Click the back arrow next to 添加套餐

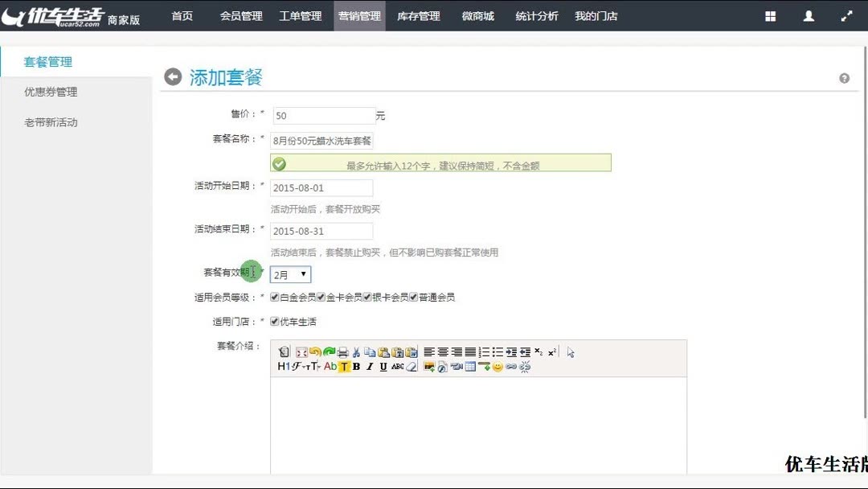(x=173, y=76)
